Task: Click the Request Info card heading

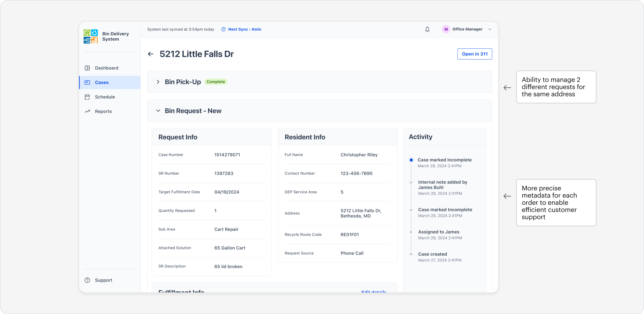Action: [x=178, y=137]
